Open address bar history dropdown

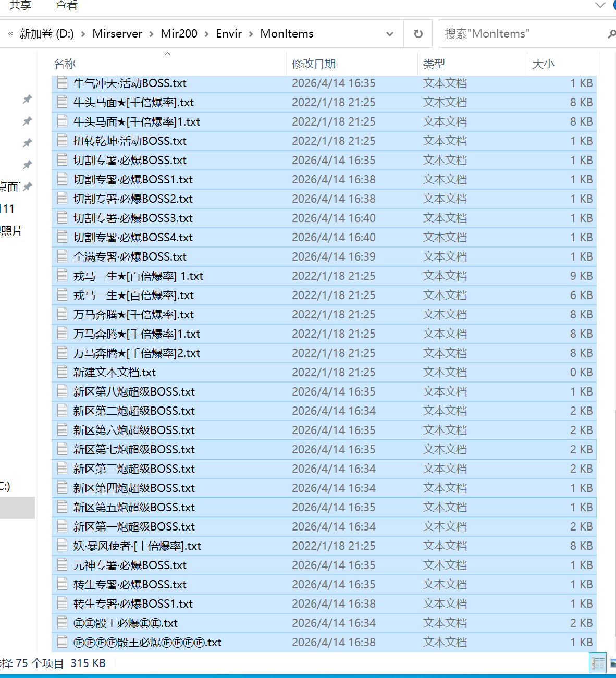pos(390,34)
